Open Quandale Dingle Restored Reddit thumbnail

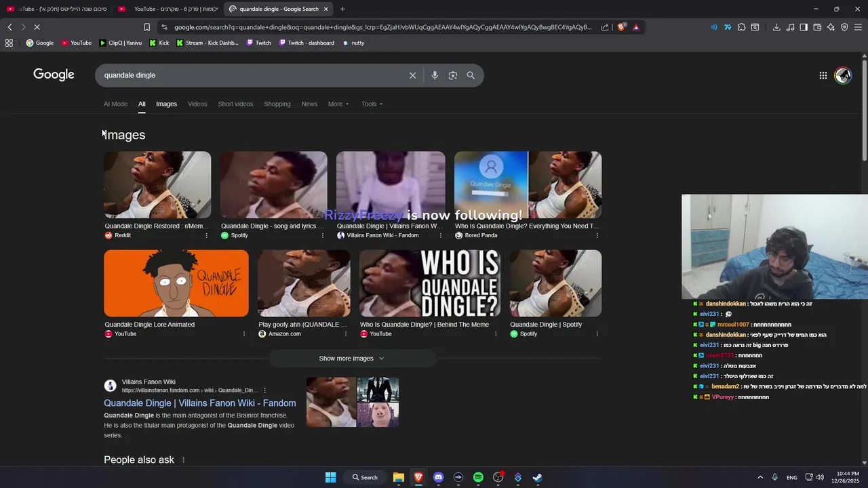click(157, 184)
